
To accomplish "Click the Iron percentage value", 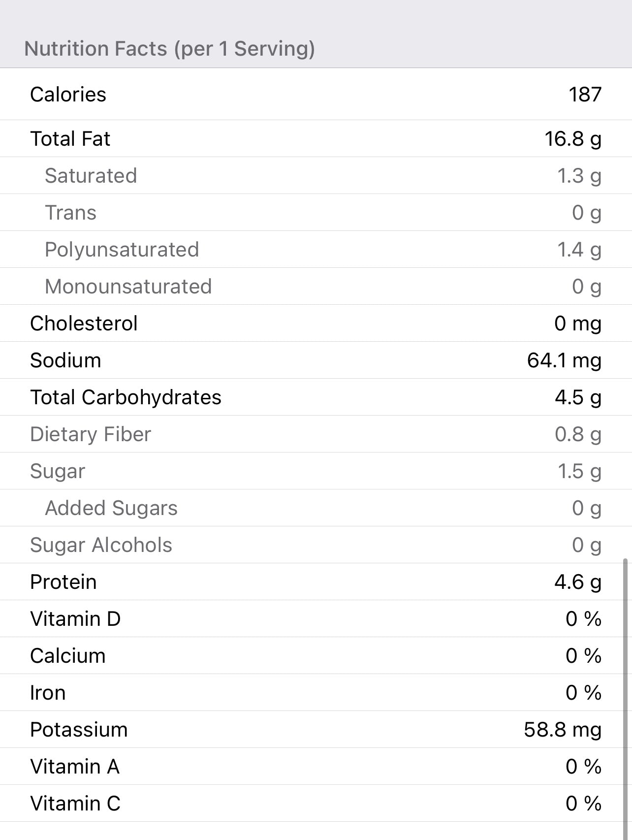I will [x=583, y=692].
